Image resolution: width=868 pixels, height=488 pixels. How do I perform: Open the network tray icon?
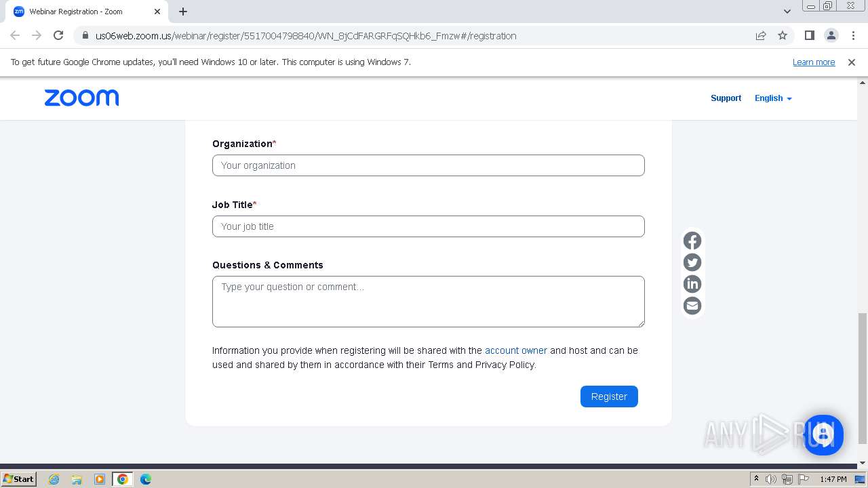787,479
